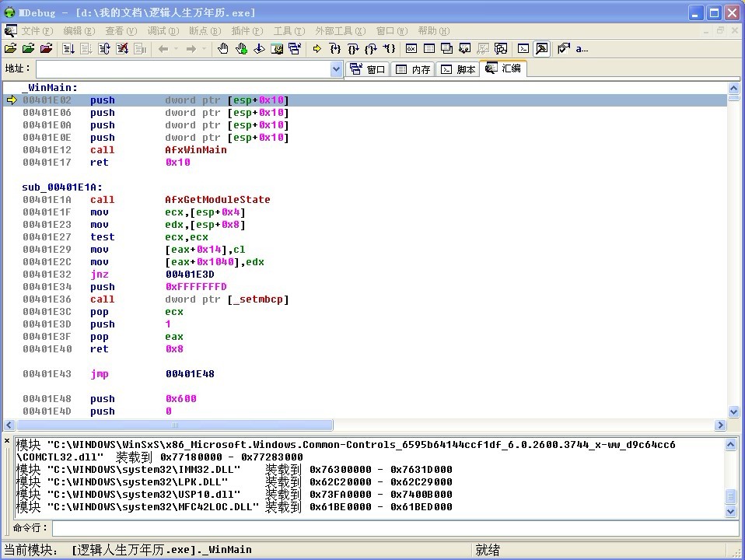Viewport: 745px width, 560px height.
Task: Select the call AfxWinMain instruction line
Action: (195, 150)
